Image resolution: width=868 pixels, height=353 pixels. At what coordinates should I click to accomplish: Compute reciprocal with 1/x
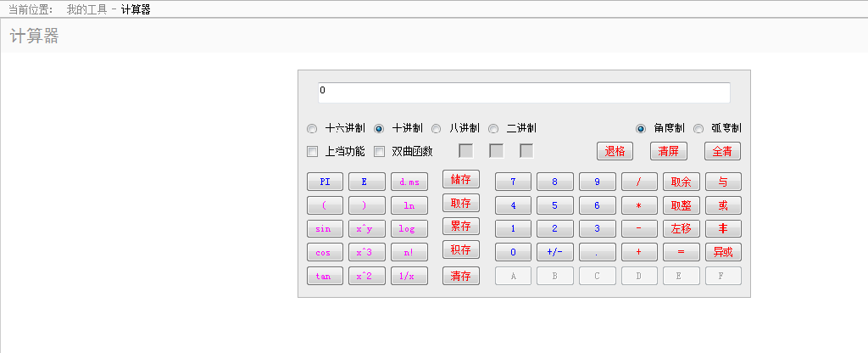409,276
